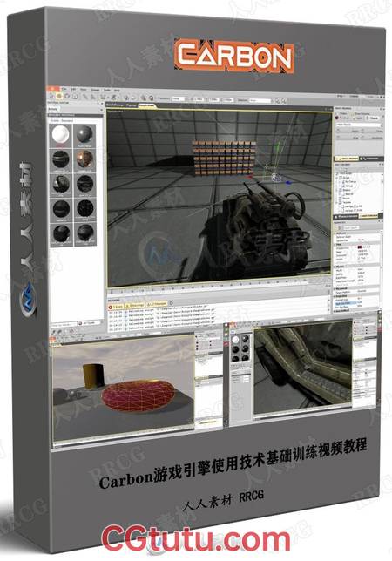Select the yellow highlighted tab above the properties panel

point(369,216)
